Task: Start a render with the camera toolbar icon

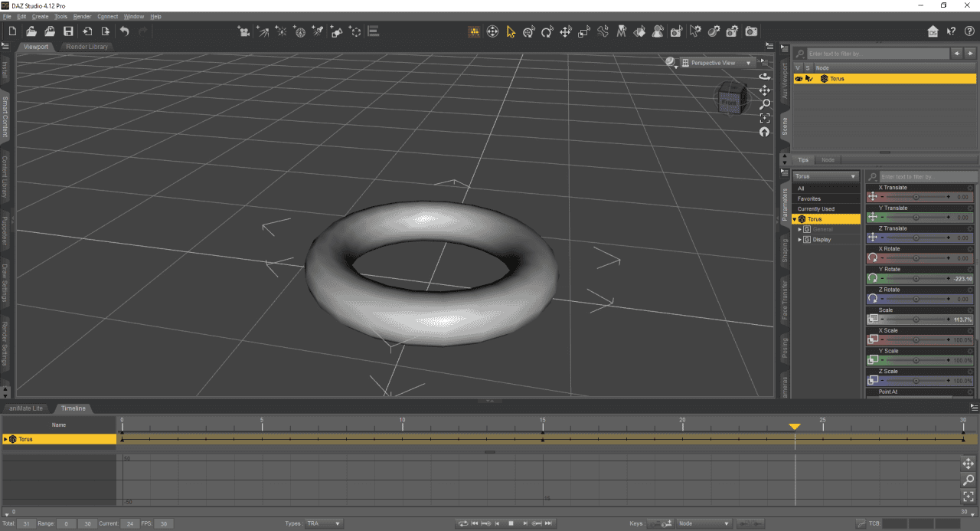Action: 750,31
